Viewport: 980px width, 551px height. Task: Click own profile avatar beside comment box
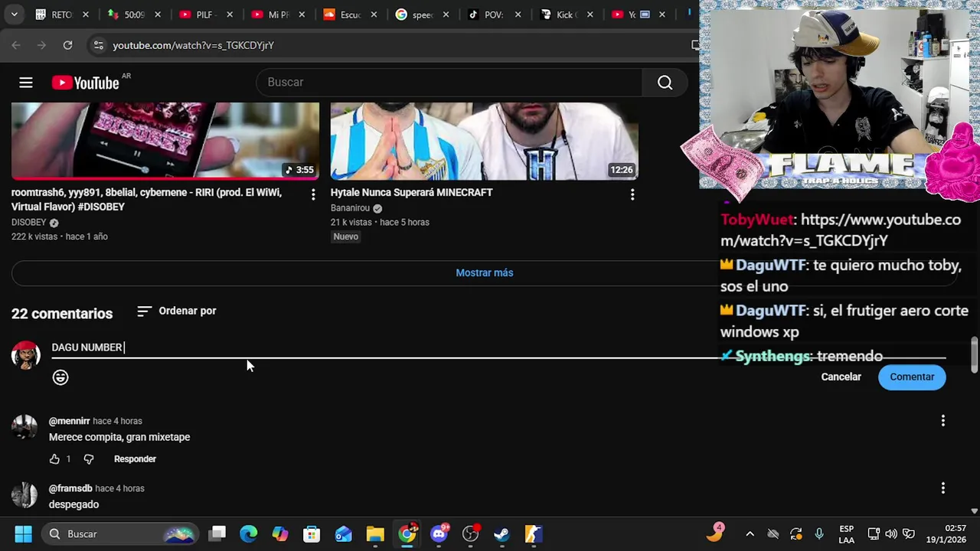pyautogui.click(x=26, y=356)
